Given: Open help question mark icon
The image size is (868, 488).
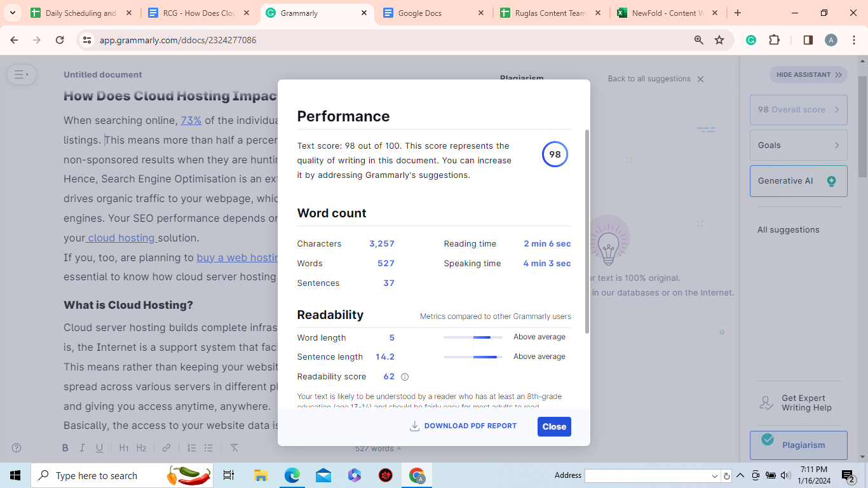Looking at the screenshot, I should click(17, 448).
